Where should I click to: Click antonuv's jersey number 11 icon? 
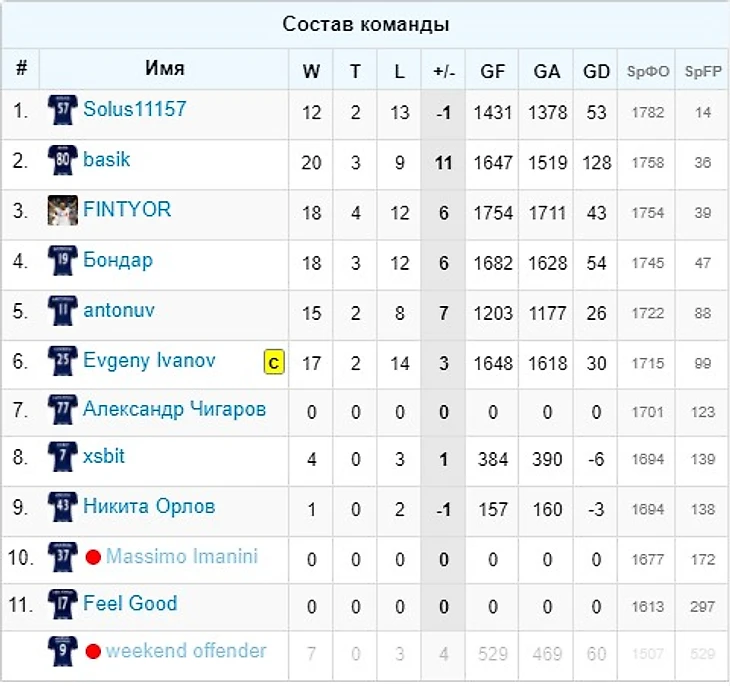[62, 311]
